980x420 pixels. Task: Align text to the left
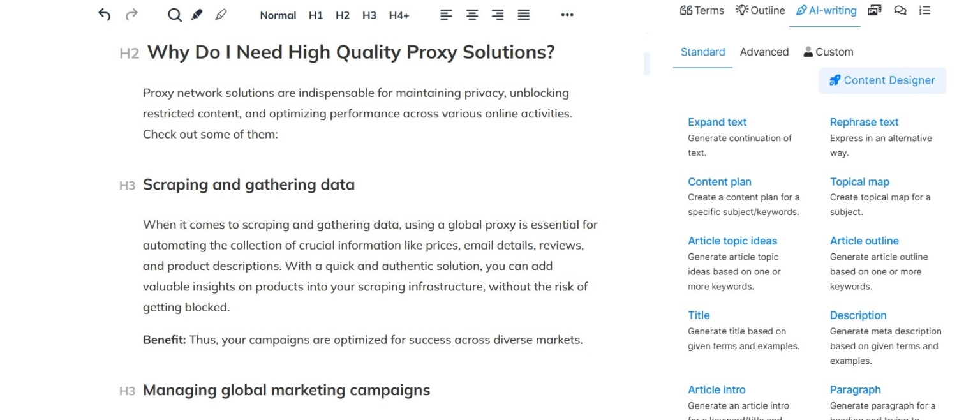447,15
